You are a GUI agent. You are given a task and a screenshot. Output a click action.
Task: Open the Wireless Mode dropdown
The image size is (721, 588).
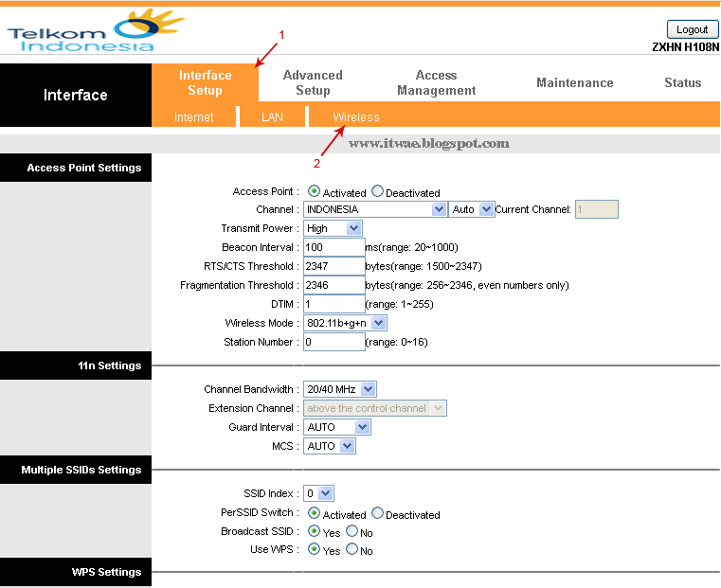[345, 323]
